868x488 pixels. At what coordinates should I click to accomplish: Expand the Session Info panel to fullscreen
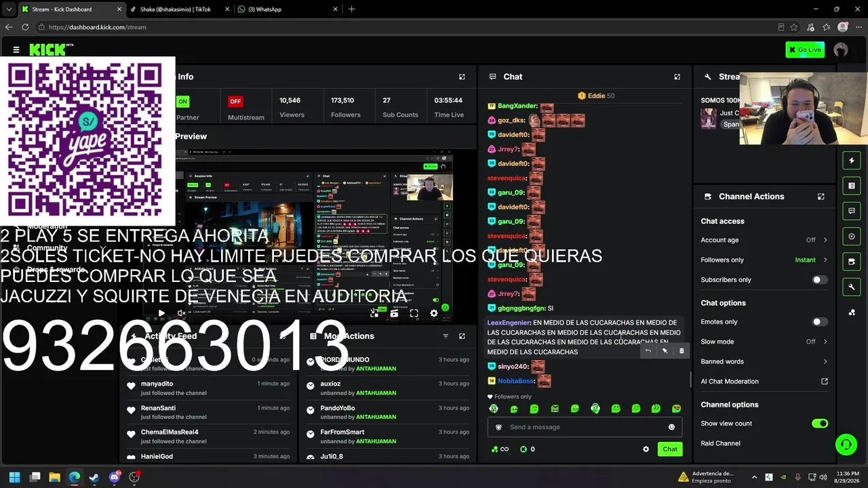(x=462, y=77)
